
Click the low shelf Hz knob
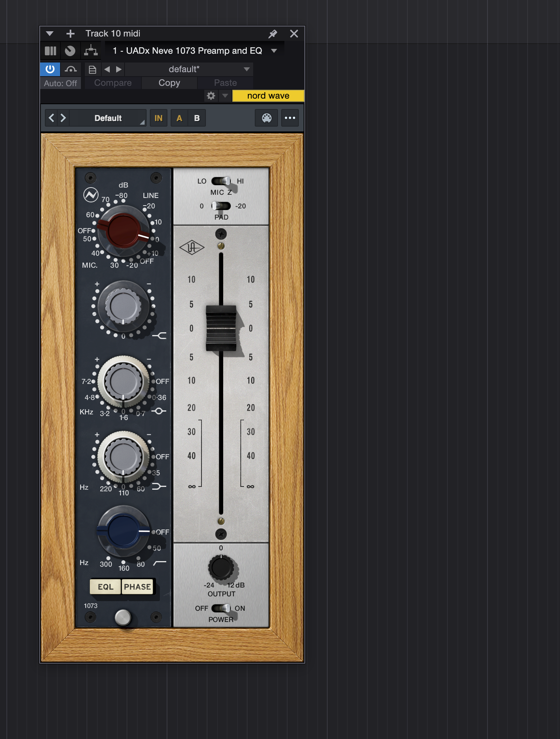point(123,457)
